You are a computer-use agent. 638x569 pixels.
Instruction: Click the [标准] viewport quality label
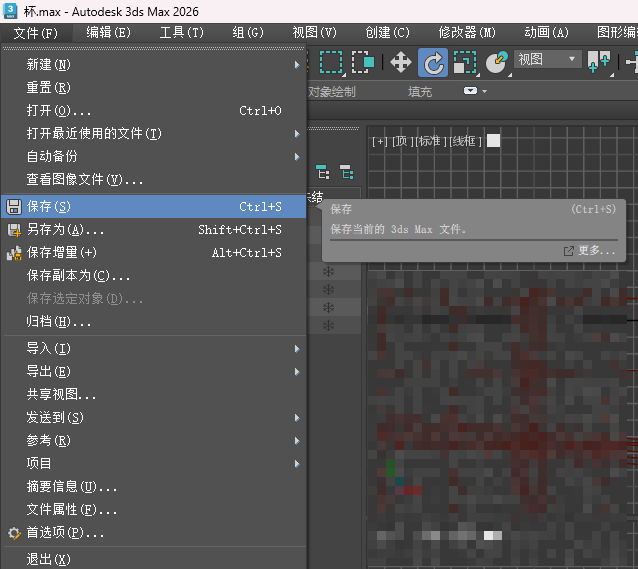click(x=431, y=141)
